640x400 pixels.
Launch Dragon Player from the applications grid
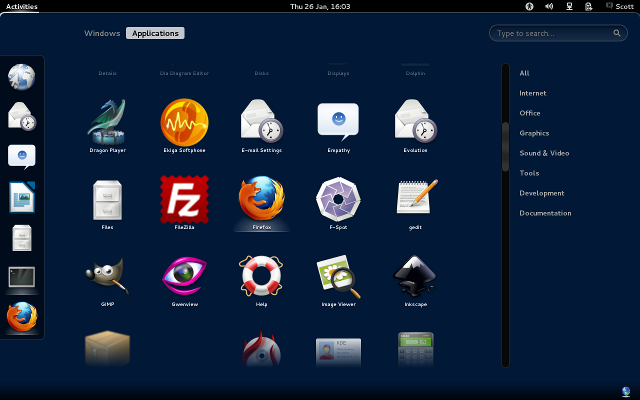pyautogui.click(x=107, y=126)
